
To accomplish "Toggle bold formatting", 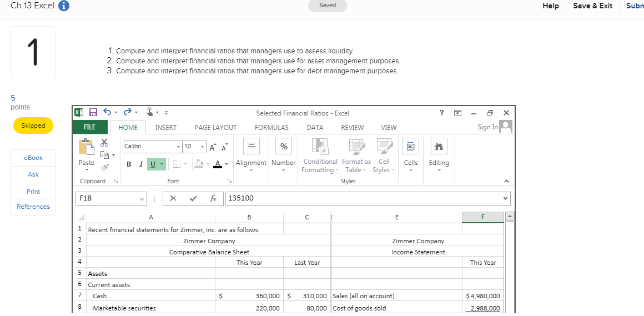I will click(x=129, y=164).
